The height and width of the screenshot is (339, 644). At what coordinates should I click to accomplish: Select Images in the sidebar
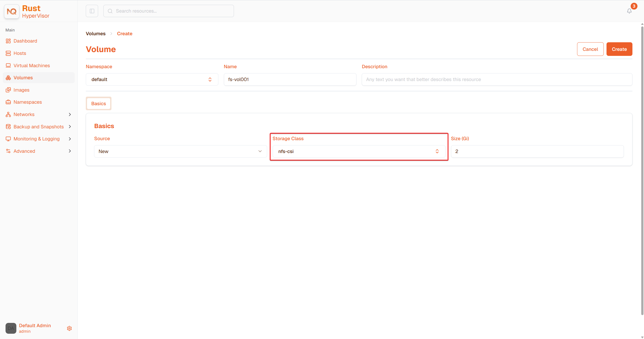[21, 90]
